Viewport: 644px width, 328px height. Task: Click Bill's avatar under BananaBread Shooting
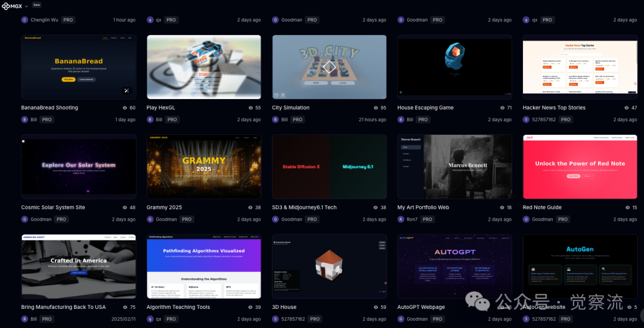coord(24,119)
